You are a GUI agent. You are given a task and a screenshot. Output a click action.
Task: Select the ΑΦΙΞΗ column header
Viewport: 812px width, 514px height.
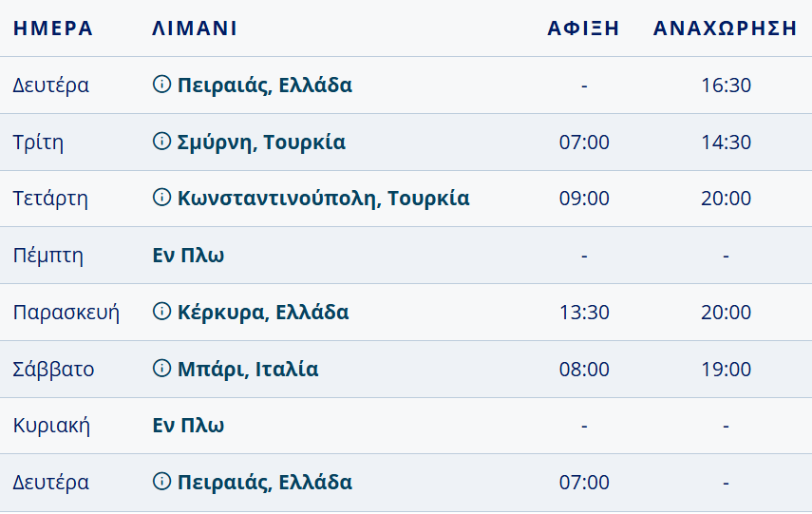583,29
